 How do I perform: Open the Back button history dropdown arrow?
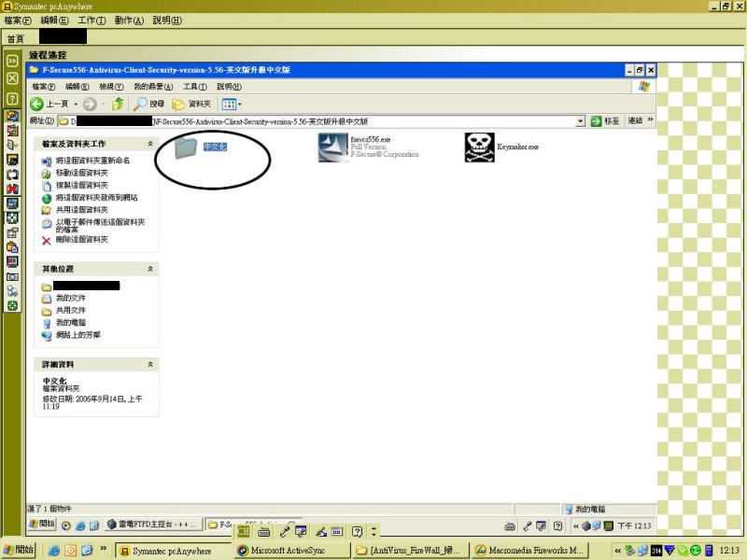pos(76,104)
